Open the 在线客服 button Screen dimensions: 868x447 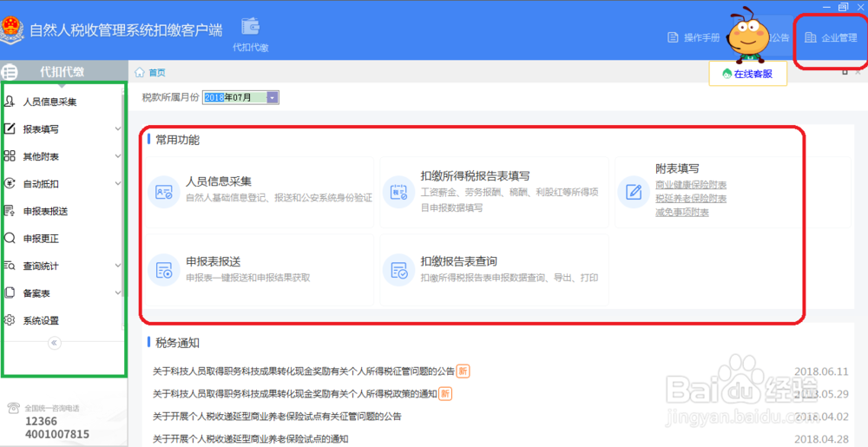(748, 74)
